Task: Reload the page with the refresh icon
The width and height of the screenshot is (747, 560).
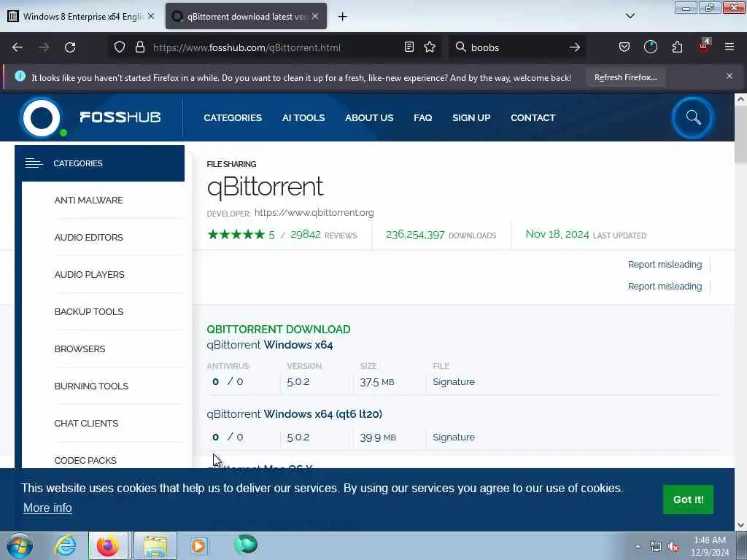Action: [x=70, y=47]
